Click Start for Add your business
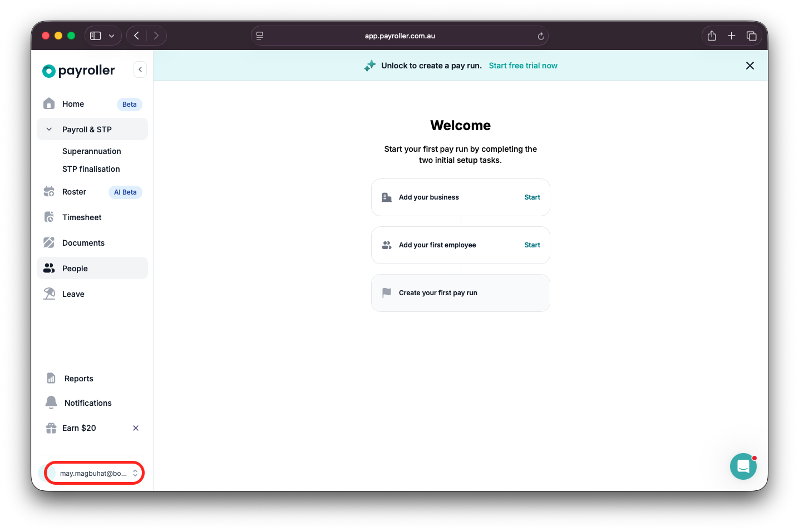Viewport: 799px width, 532px height. pos(532,197)
